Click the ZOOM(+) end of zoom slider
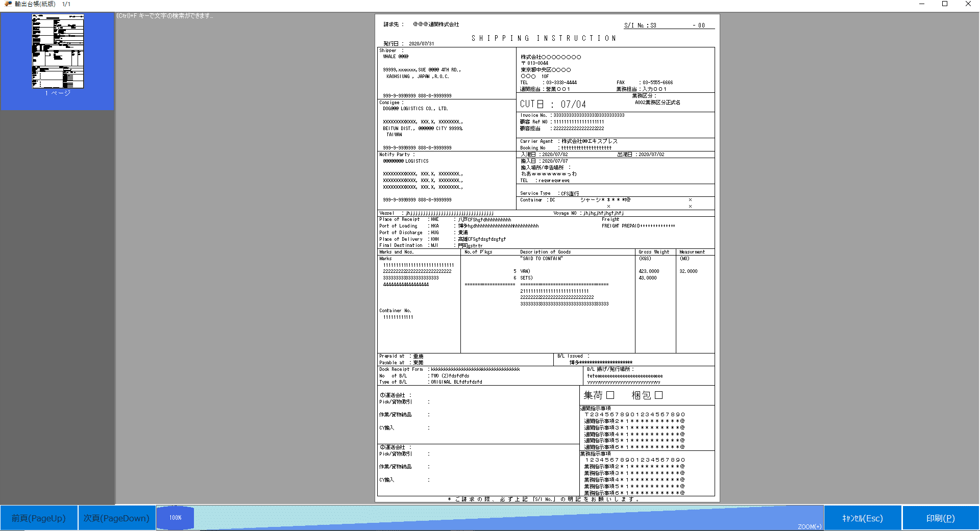980x531 pixels. point(810,526)
